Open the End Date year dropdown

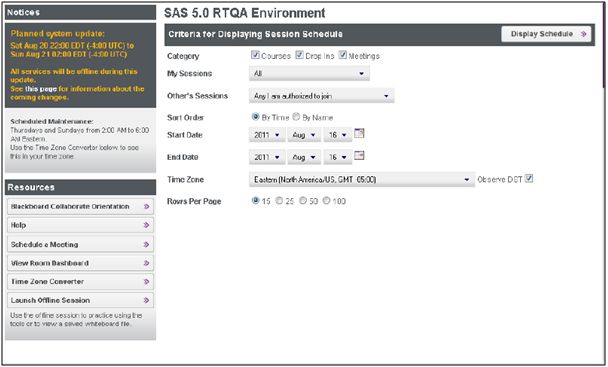point(267,157)
